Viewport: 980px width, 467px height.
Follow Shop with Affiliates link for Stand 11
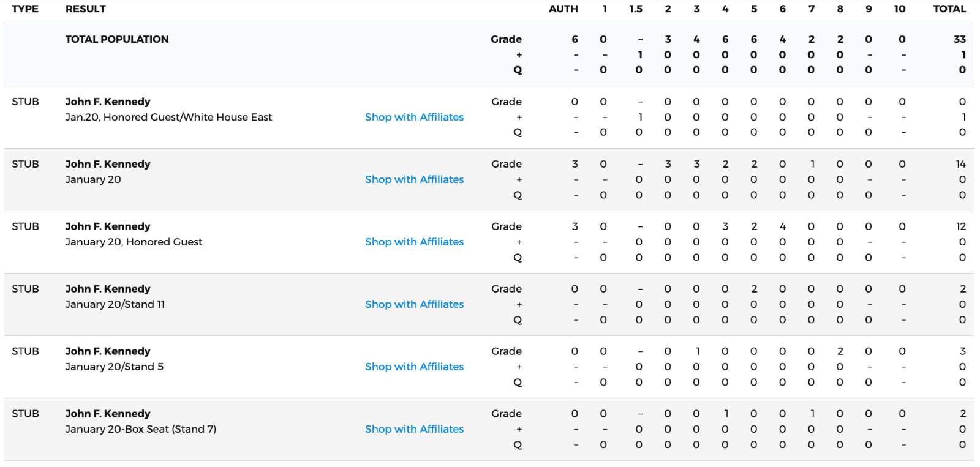click(414, 304)
